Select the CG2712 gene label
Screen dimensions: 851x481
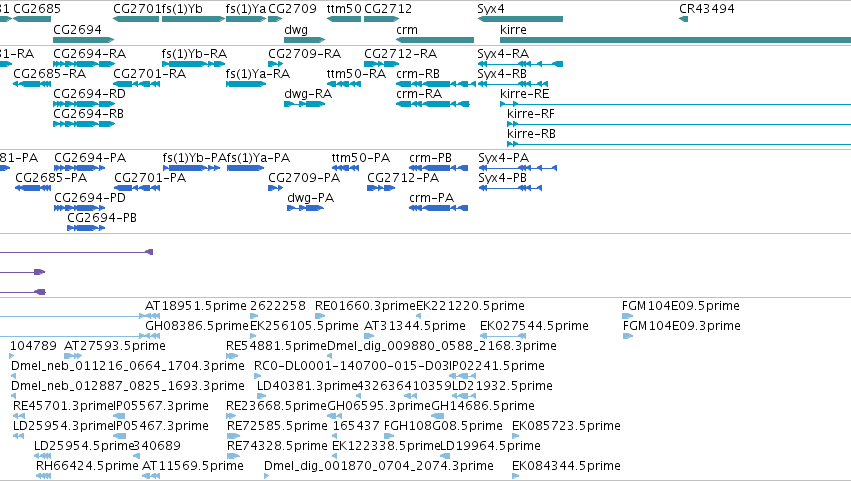click(388, 9)
